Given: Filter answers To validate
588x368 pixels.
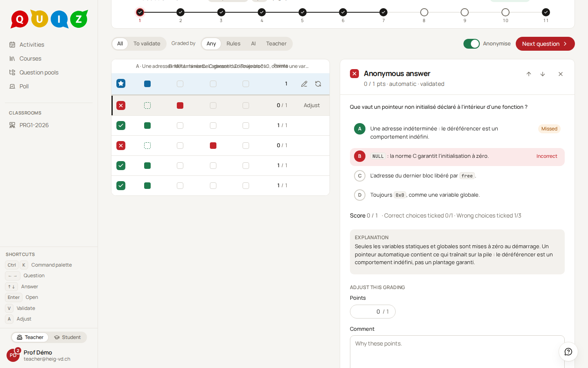Looking at the screenshot, I should point(147,44).
